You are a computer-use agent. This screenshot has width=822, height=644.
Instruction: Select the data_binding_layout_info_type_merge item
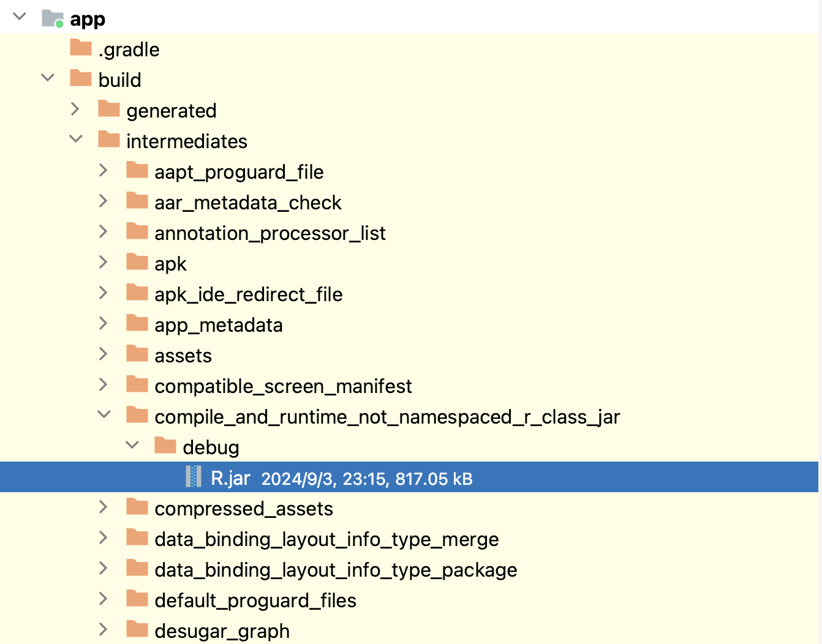[326, 539]
